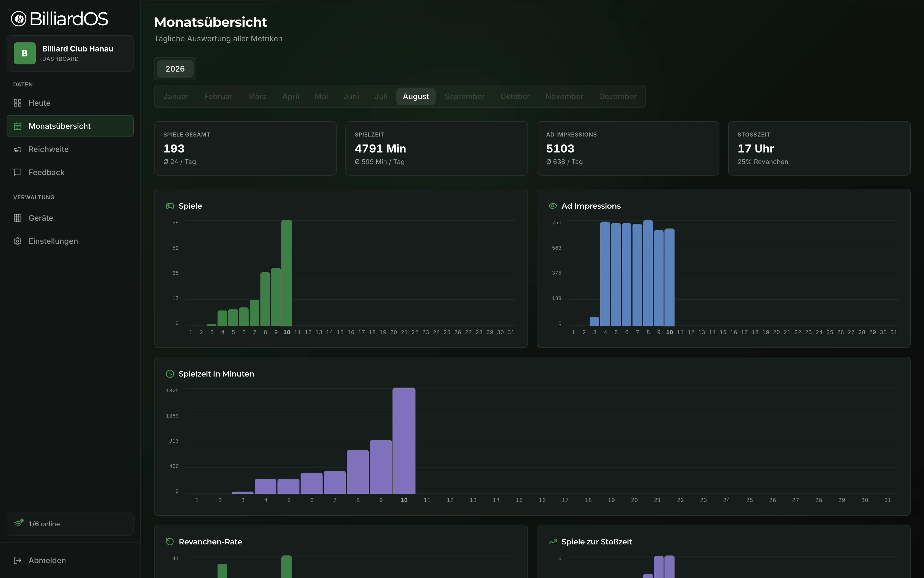Click the wifi online status icon
This screenshot has width=924, height=578.
click(18, 523)
